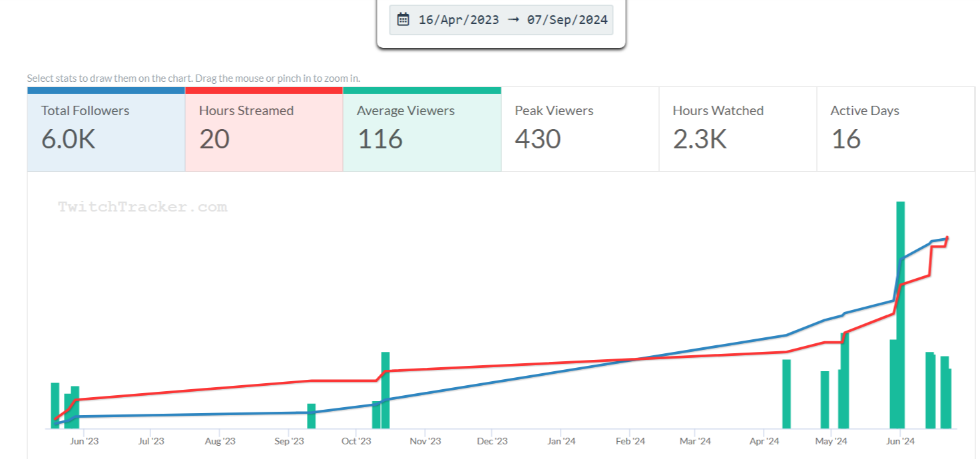This screenshot has height=459, width=980.
Task: Click the 6.0K followers value
Action: 68,139
